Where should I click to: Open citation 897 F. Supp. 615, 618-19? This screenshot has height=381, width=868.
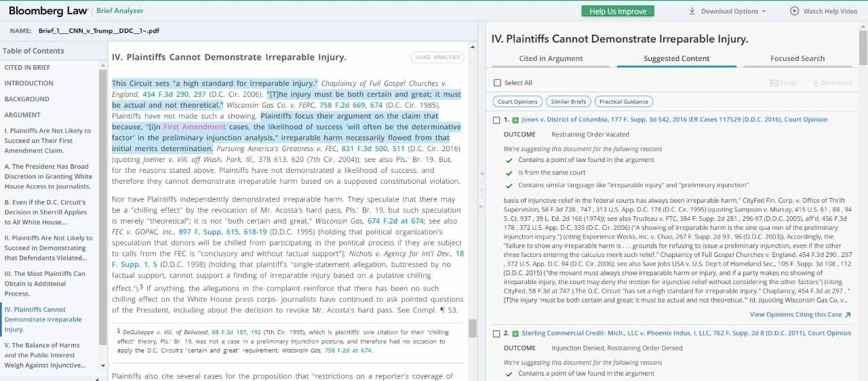coord(224,232)
